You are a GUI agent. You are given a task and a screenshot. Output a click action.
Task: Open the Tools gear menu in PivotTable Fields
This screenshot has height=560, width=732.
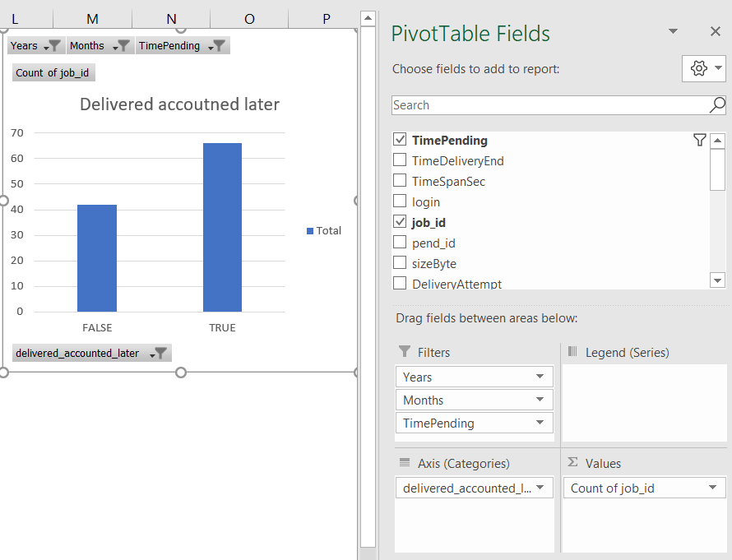pos(703,69)
